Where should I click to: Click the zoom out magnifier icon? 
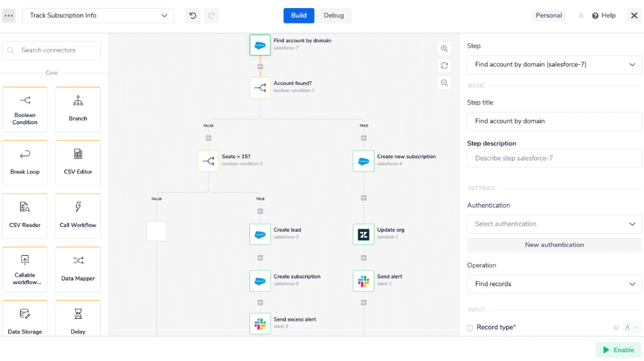point(444,83)
